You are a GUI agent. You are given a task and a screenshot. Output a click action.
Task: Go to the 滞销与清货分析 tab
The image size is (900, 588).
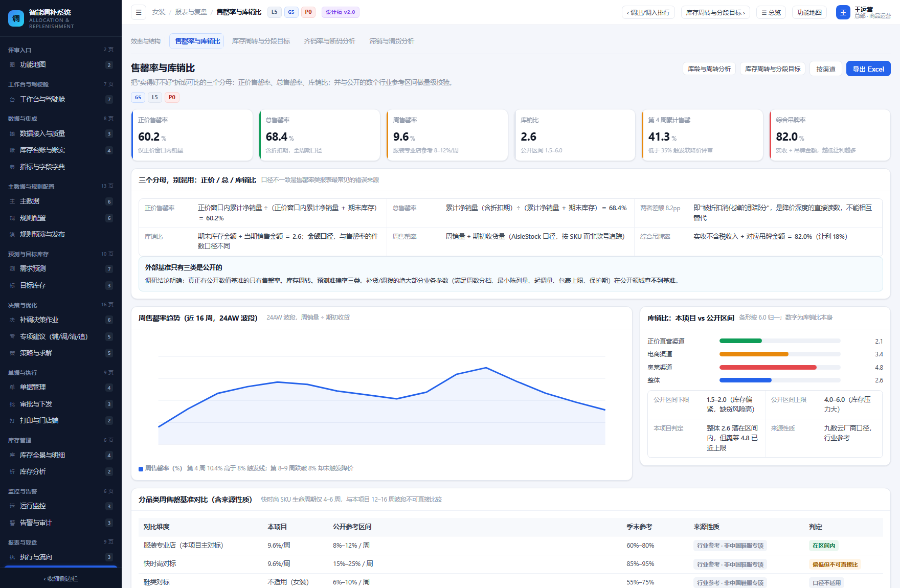tap(392, 41)
